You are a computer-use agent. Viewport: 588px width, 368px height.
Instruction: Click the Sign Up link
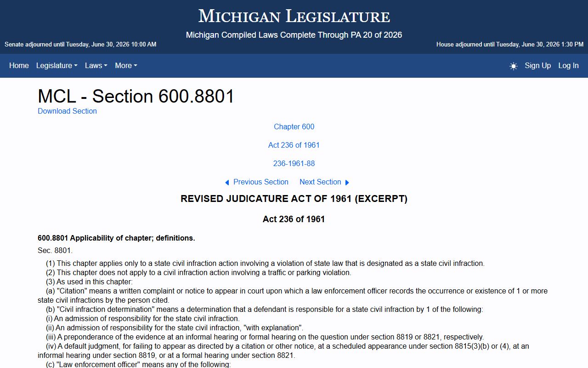538,66
